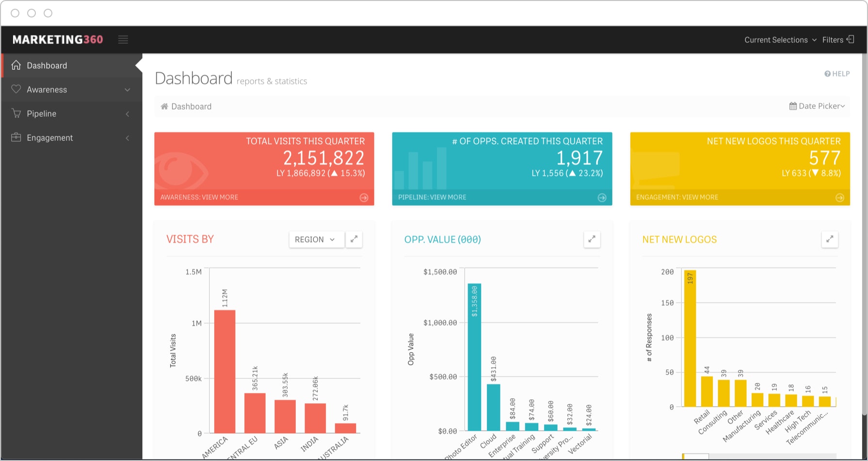Click the Photo Editor bar $1,358.00
Screen dimensions: 868x461
tap(474, 357)
